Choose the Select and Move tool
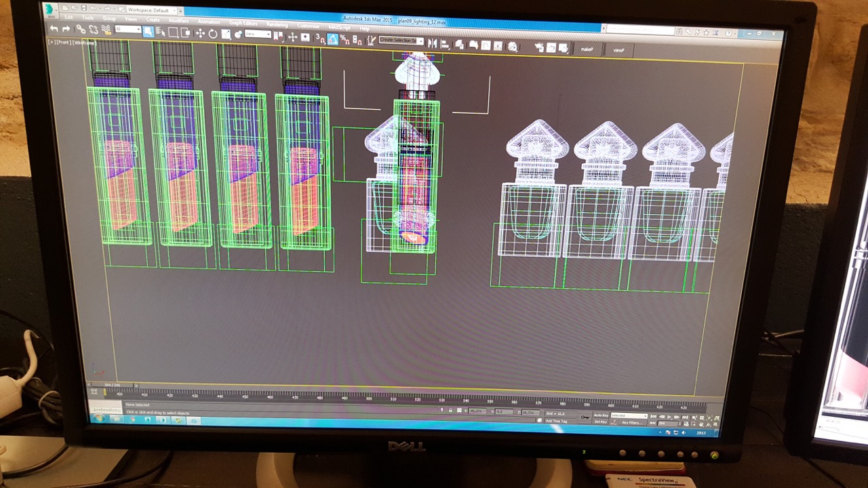The height and width of the screenshot is (488, 868). (200, 33)
